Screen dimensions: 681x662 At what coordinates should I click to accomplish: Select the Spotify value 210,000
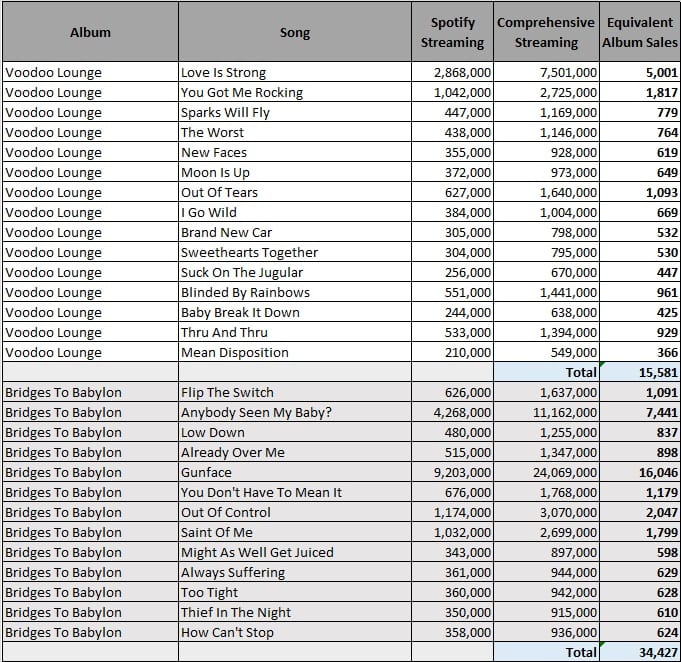[x=452, y=352]
